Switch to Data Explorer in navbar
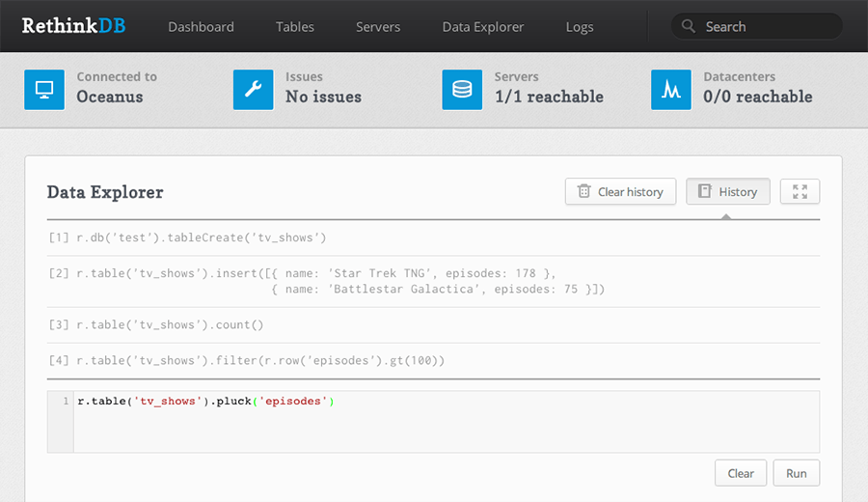Viewport: 868px width, 502px height. click(483, 27)
